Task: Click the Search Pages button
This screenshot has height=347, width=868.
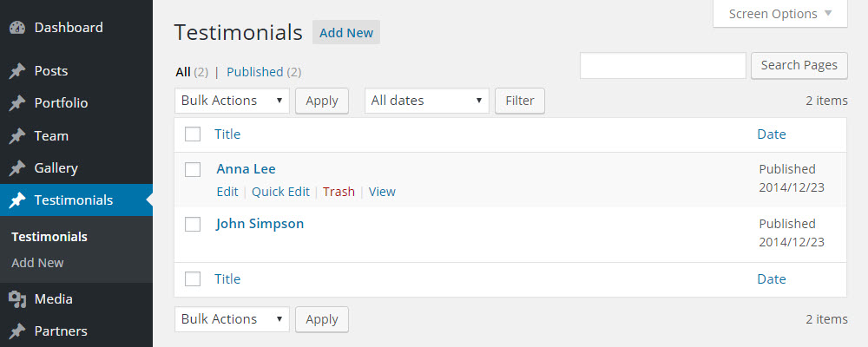Action: (x=799, y=65)
